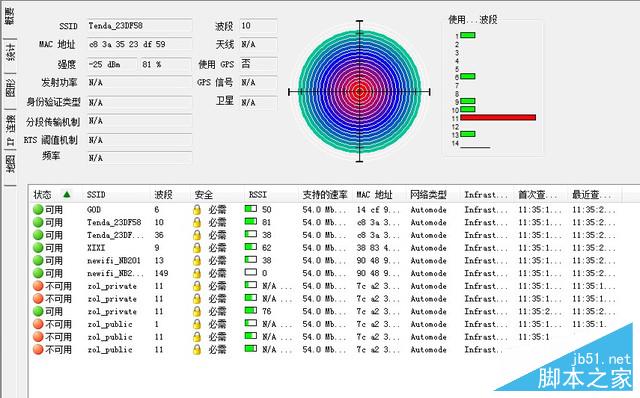Image resolution: width=640 pixels, height=398 pixels.
Task: Click the 发射功率 field showing N/A
Action: 140,82
